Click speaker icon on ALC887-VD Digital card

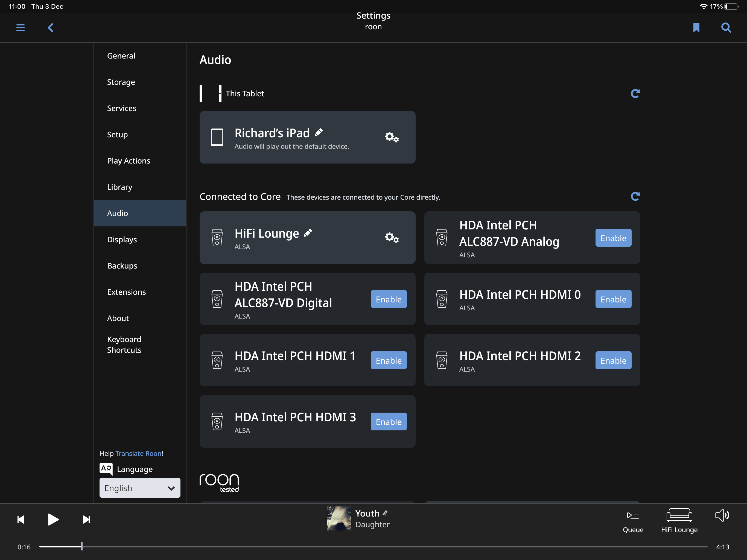point(217,299)
